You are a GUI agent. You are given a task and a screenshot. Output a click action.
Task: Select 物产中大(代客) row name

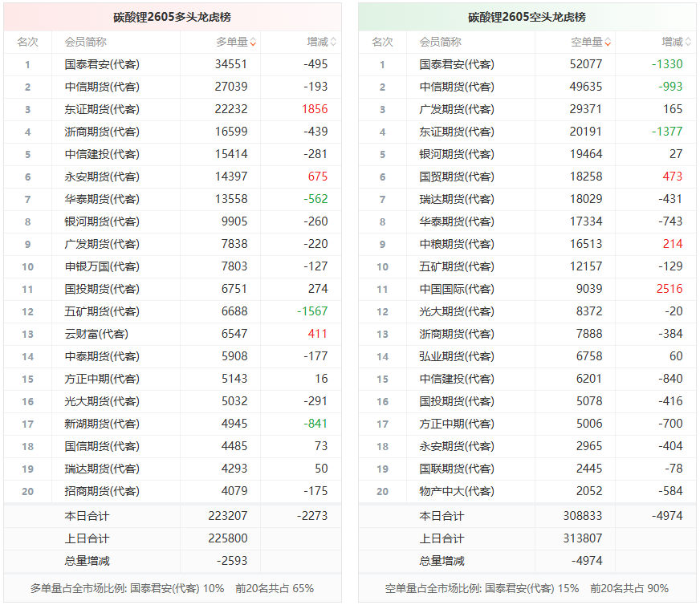coord(457,491)
